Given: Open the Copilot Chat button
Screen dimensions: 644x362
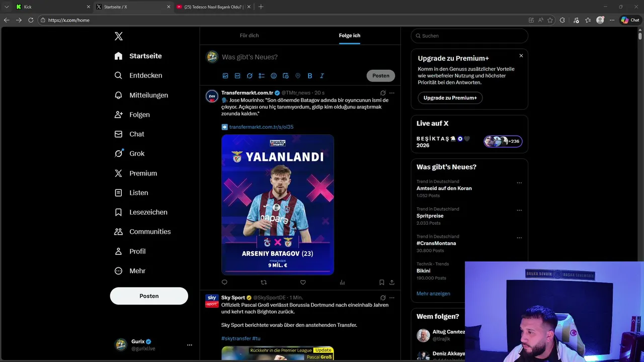Looking at the screenshot, I should [630, 20].
